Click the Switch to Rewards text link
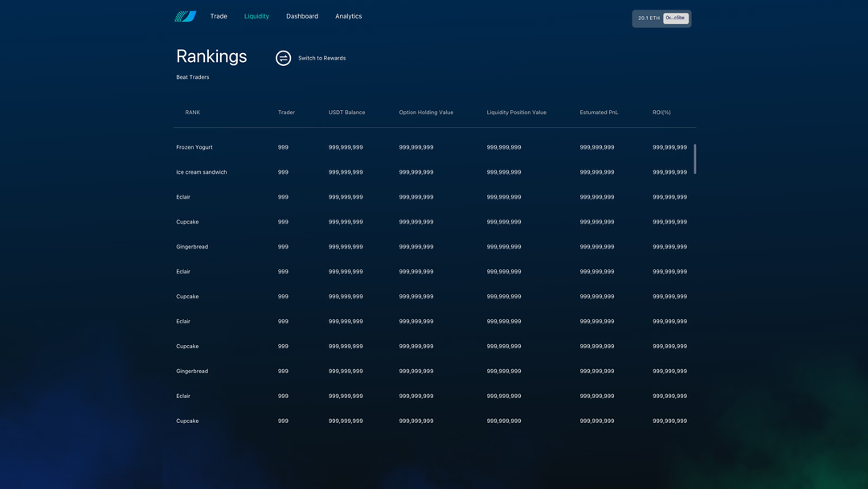 (321, 58)
